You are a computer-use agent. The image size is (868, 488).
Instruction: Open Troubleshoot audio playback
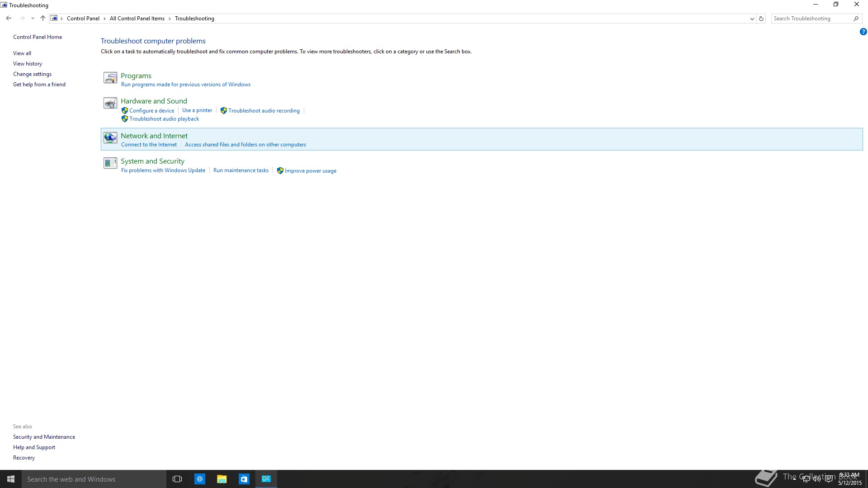tap(164, 119)
